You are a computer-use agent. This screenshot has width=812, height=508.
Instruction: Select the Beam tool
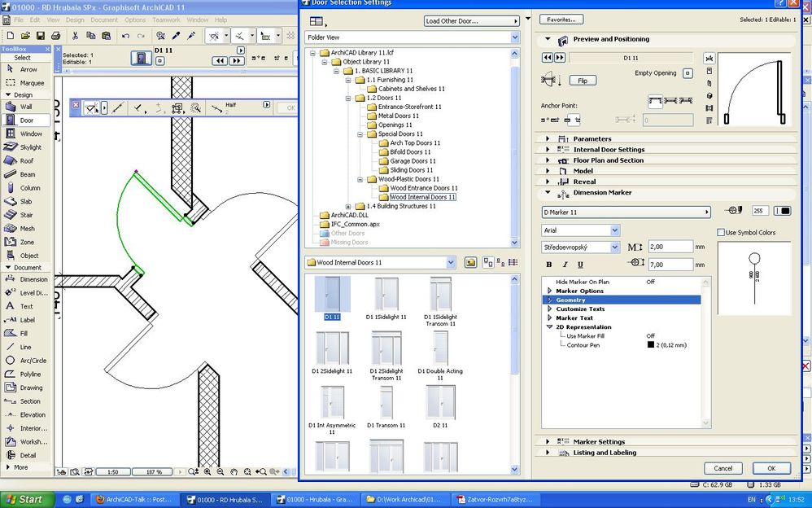[x=25, y=174]
